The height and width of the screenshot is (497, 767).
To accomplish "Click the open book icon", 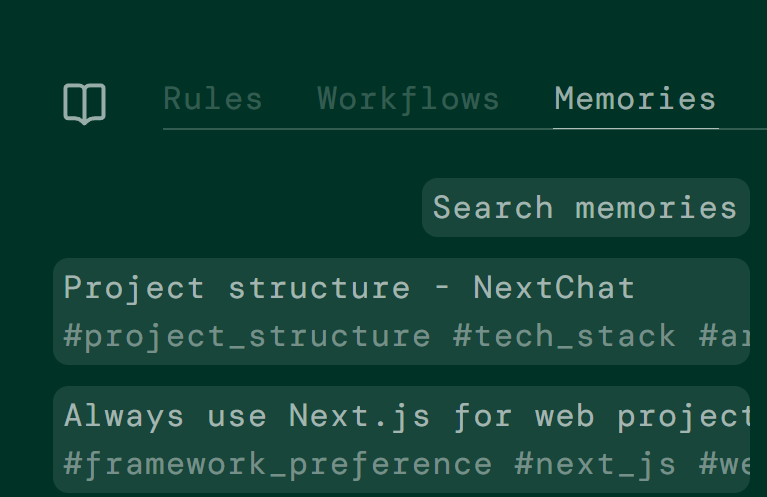I will [x=85, y=103].
